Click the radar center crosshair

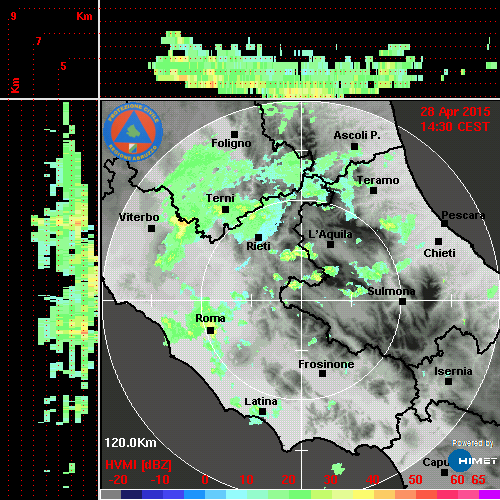pyautogui.click(x=301, y=300)
